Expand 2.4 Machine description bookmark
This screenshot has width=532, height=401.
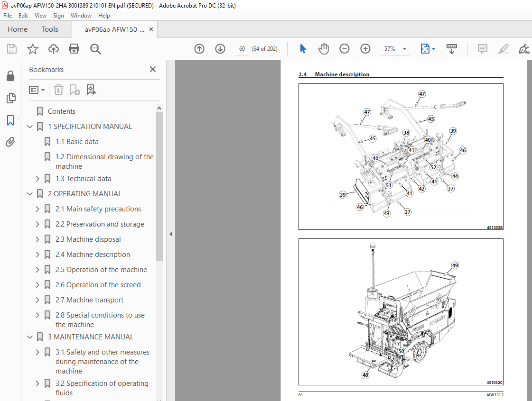point(37,255)
